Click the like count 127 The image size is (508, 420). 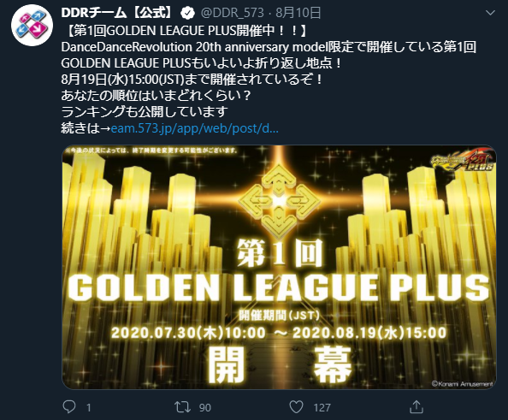tap(322, 408)
